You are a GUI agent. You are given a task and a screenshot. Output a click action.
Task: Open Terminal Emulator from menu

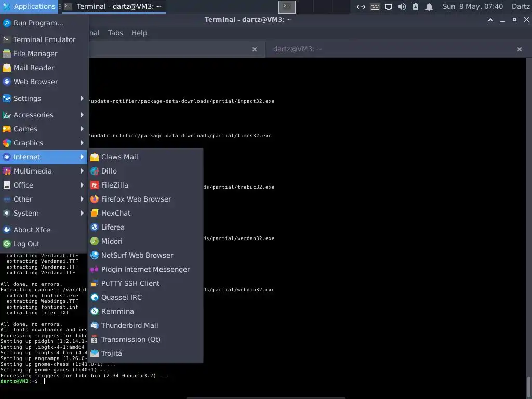[x=44, y=39]
